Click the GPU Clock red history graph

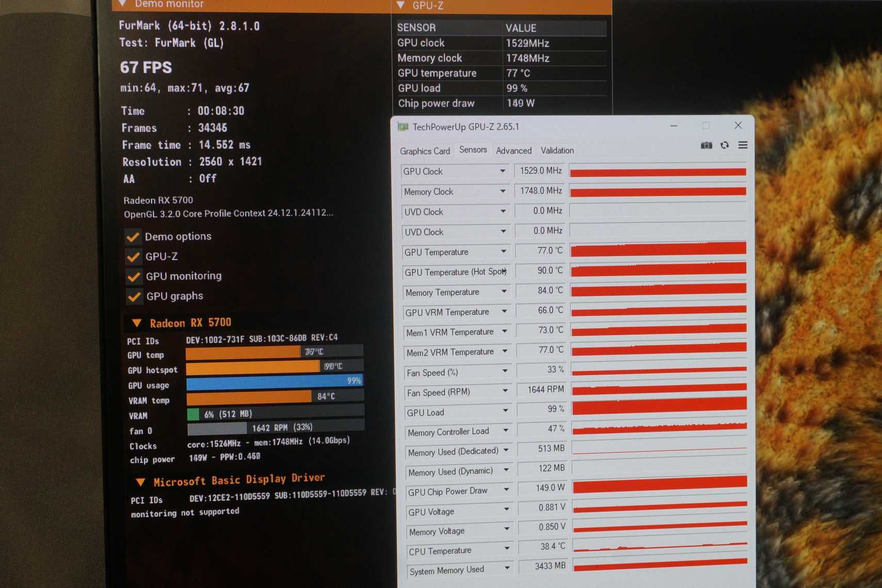tap(658, 171)
